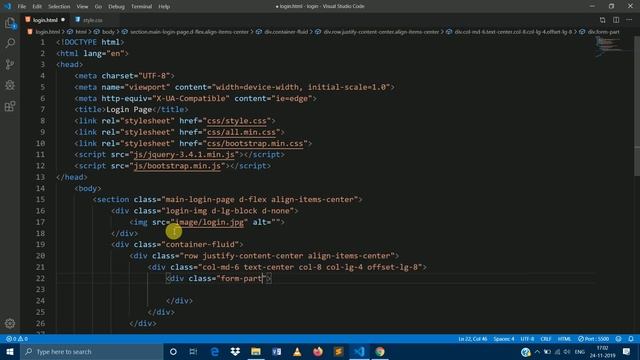Open Firefox from the taskbar

[318, 351]
